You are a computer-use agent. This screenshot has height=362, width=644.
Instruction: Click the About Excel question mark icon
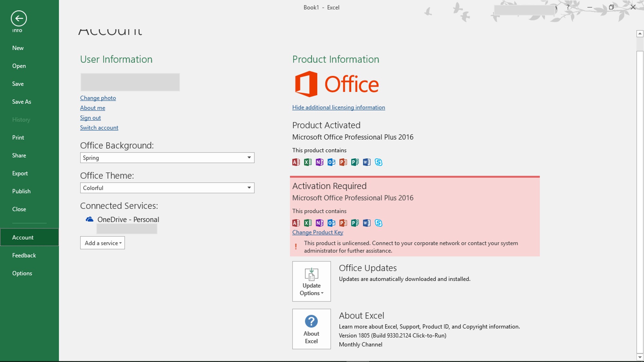point(311,321)
